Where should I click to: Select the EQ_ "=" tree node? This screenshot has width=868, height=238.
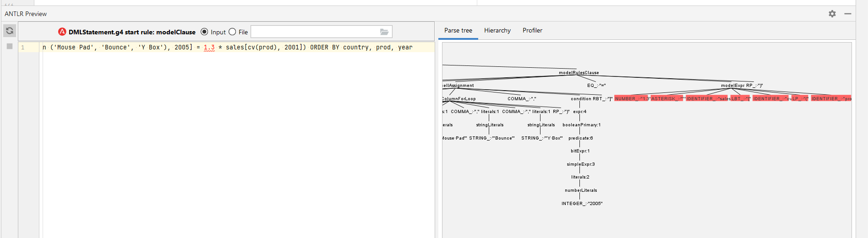click(596, 86)
